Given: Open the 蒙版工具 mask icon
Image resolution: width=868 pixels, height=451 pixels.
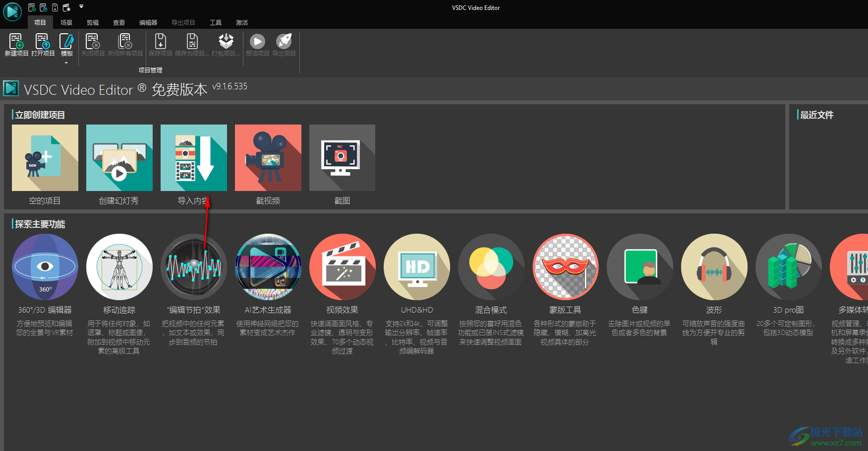Looking at the screenshot, I should 566,267.
